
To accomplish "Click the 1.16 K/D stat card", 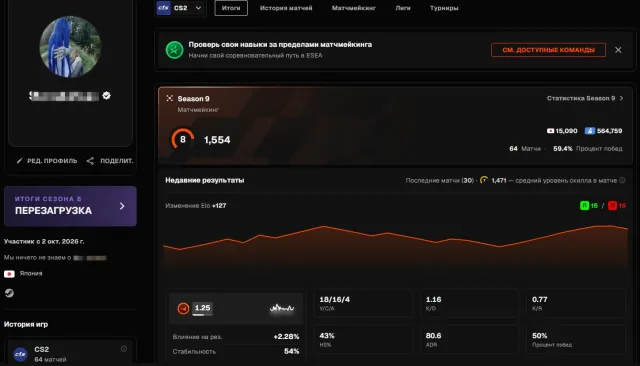I will coord(469,303).
